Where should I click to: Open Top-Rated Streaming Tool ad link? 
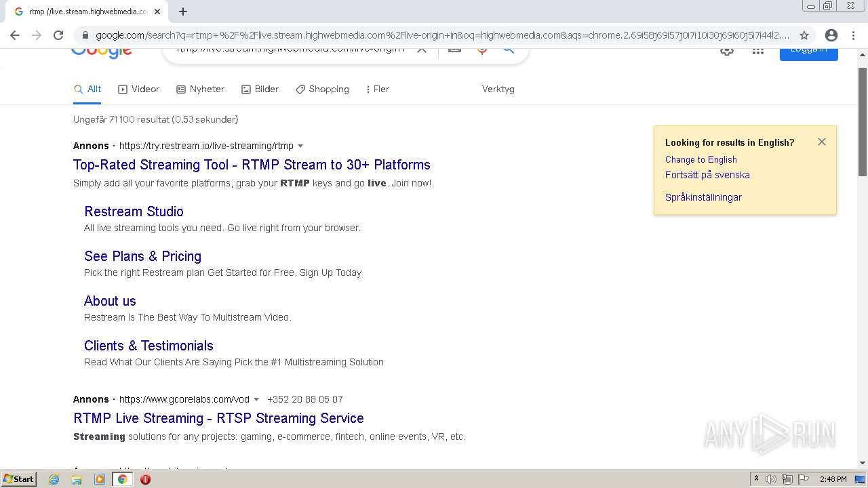[252, 165]
